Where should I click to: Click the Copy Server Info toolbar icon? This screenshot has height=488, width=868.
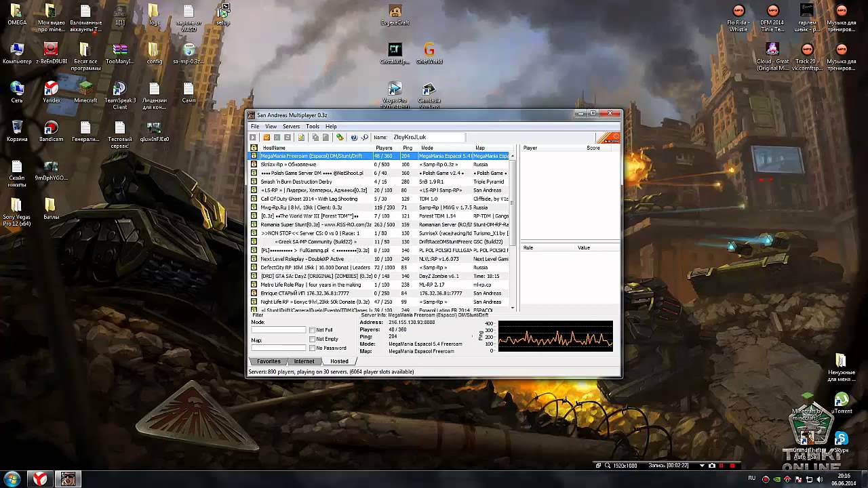click(x=315, y=138)
